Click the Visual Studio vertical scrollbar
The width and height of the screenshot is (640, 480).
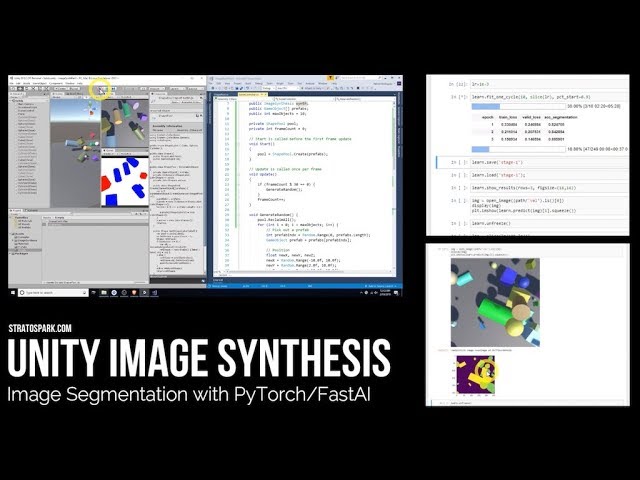tap(394, 184)
